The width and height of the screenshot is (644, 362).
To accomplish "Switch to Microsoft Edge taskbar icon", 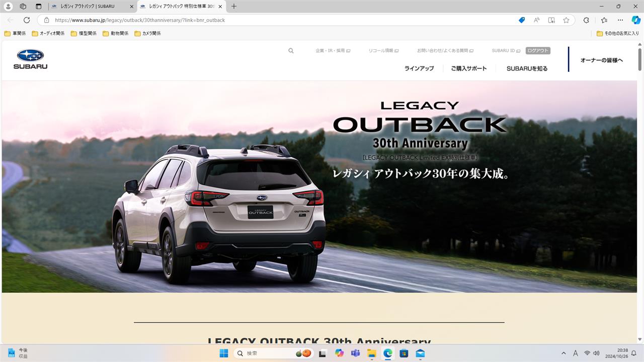I will (387, 353).
